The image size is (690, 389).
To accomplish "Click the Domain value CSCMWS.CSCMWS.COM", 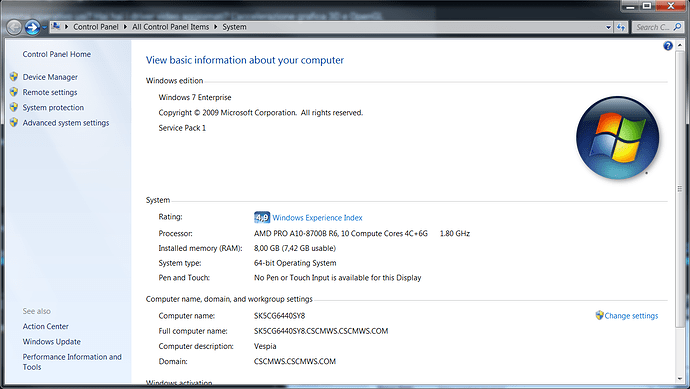I will [294, 361].
